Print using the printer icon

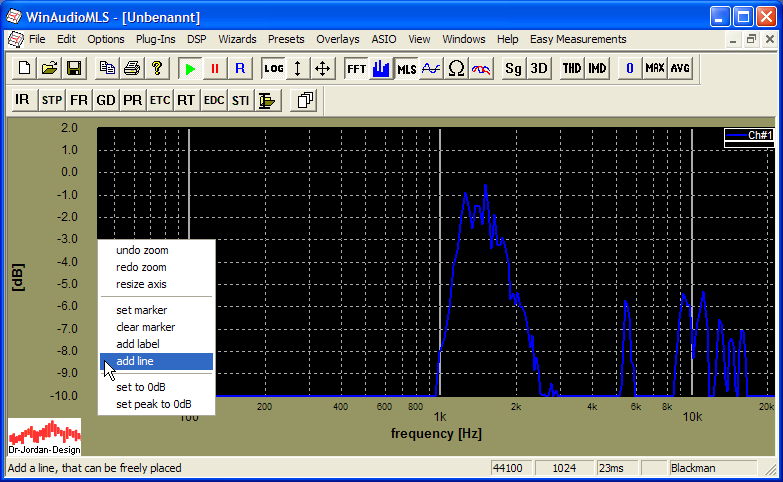coord(131,68)
